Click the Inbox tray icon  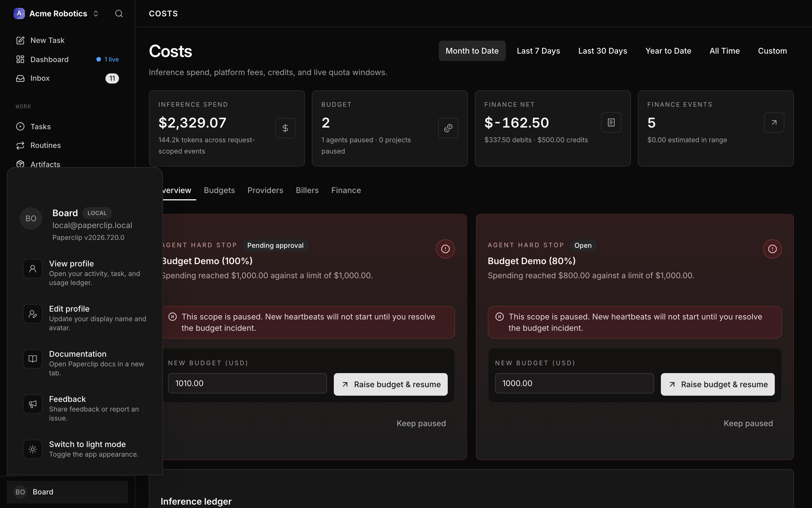[21, 78]
